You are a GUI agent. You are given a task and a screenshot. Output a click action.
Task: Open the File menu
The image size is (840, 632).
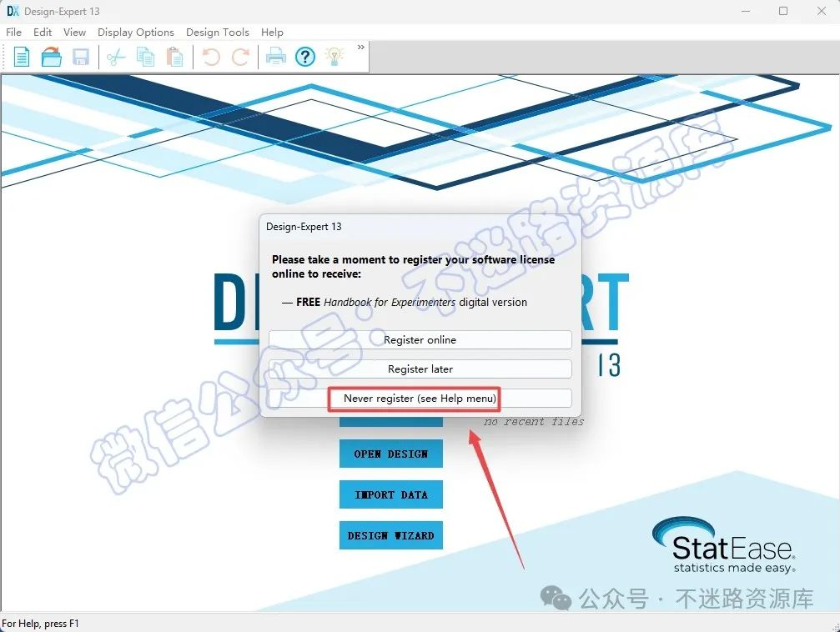[14, 33]
